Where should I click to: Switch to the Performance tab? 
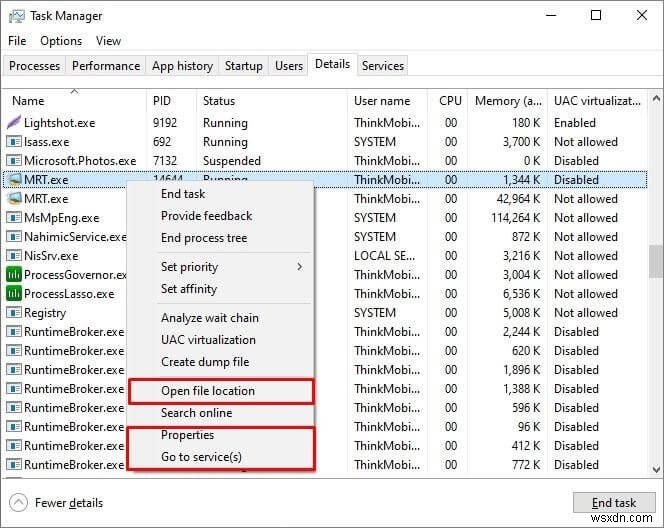click(106, 66)
